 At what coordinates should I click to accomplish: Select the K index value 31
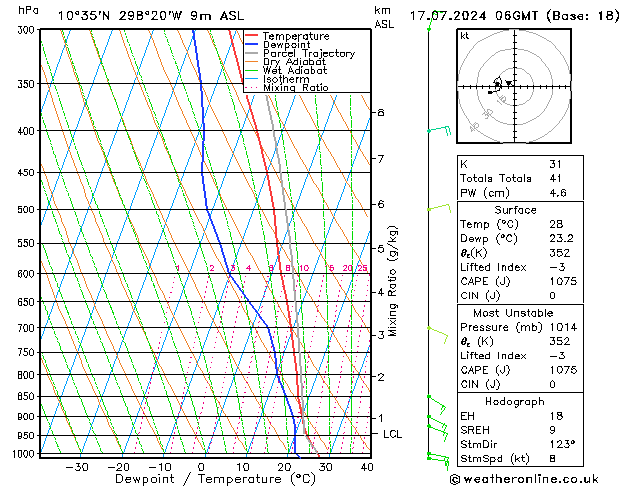(556, 164)
